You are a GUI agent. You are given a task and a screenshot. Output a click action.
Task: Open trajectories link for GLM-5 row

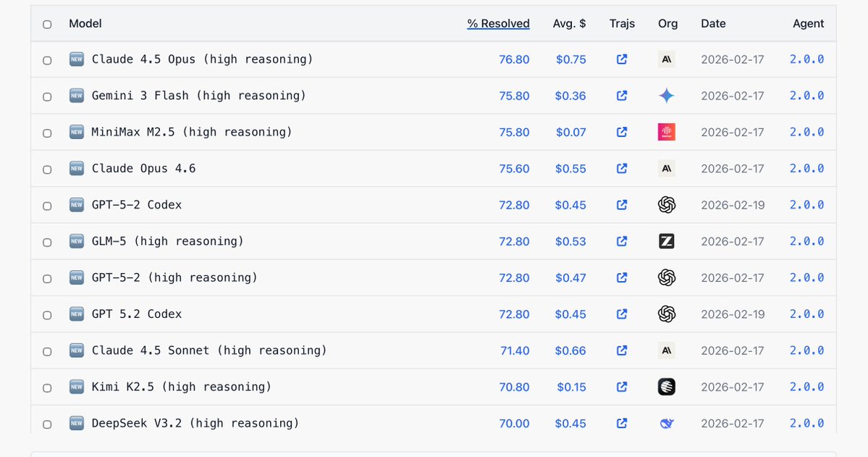(x=622, y=241)
